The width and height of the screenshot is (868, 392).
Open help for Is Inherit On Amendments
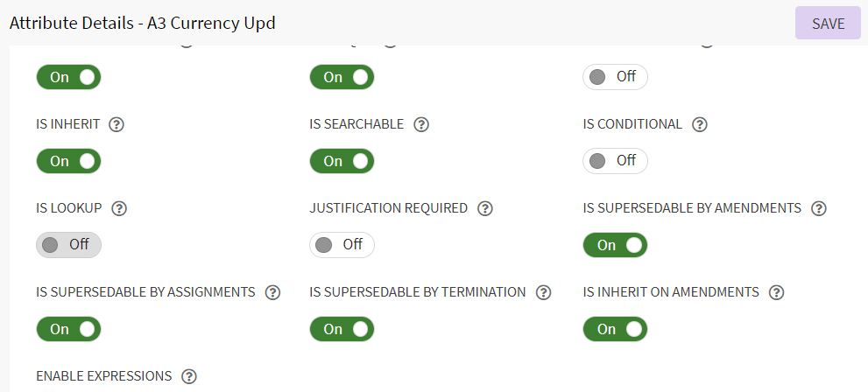(776, 292)
